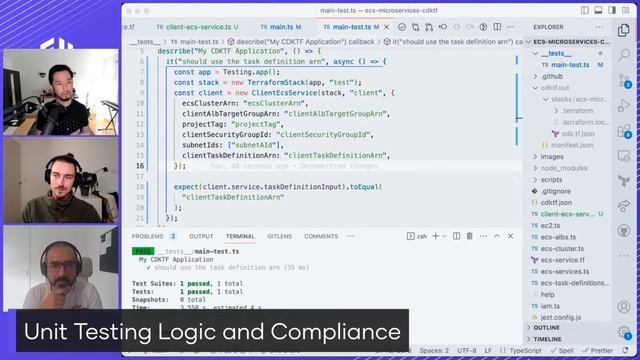Viewport: 640px width, 360px height.
Task: Click Spell status bar item
Action: 562,351
